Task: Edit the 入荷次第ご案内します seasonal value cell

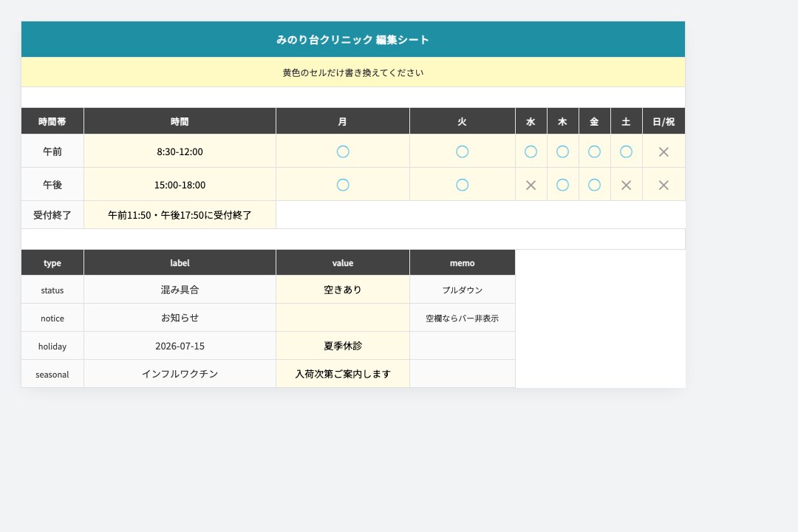Action: 343,374
